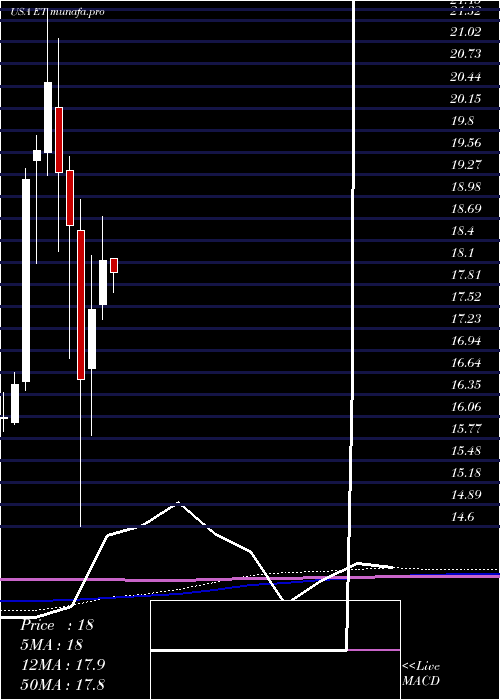The height and width of the screenshot is (700, 500).
Task: Select the 16.64 price axis label
Action: 466,362
